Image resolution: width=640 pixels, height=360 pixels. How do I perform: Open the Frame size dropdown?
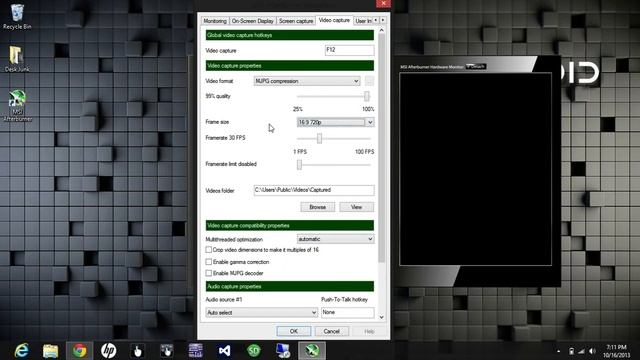335,122
